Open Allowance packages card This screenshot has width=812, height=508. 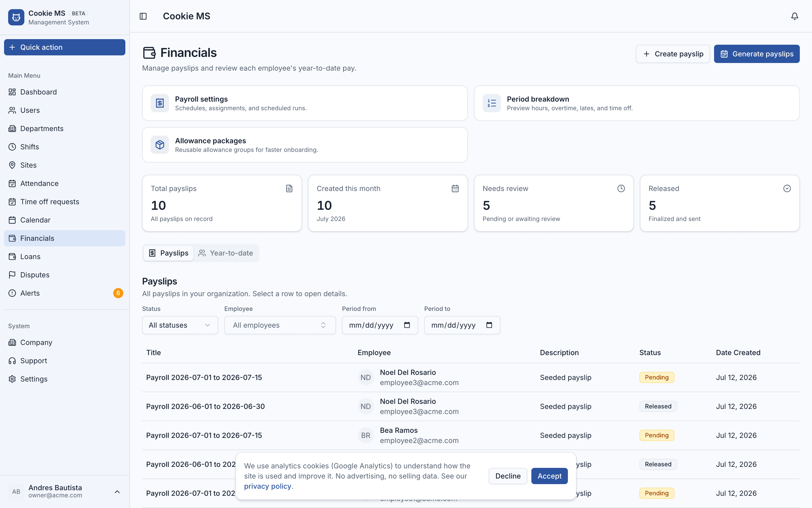tap(305, 145)
